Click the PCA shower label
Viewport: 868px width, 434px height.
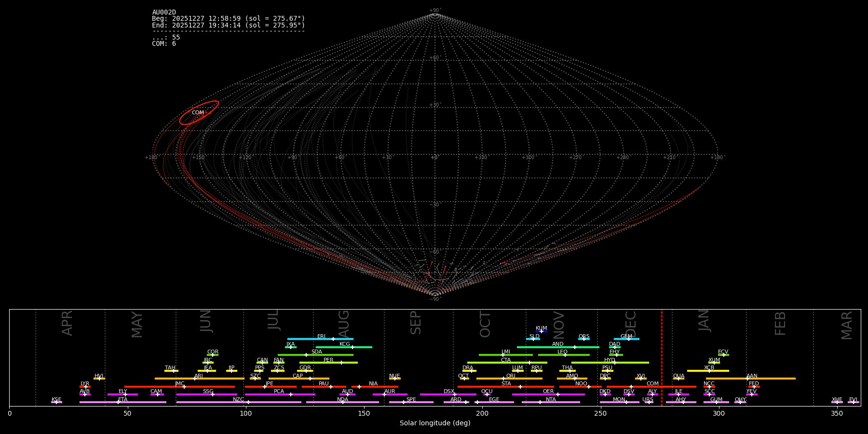point(279,392)
